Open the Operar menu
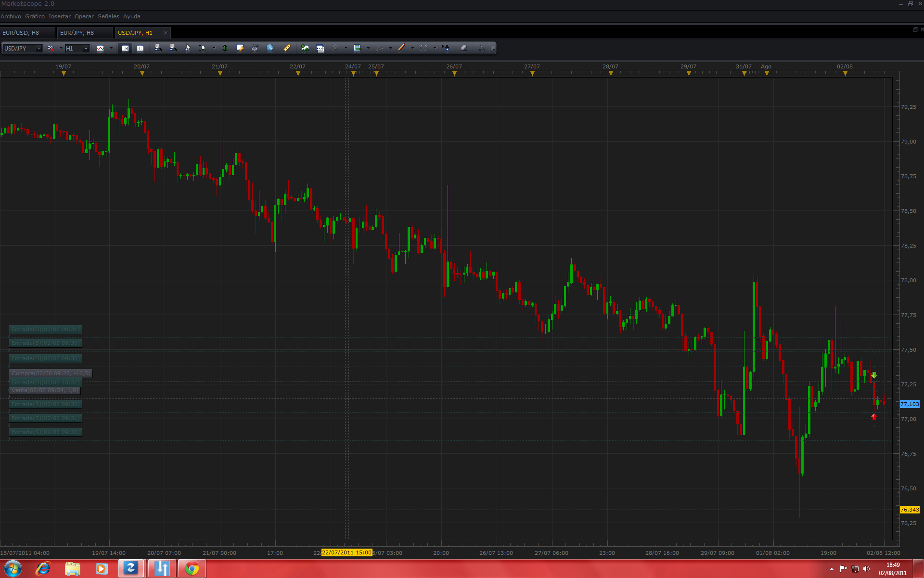The width and height of the screenshot is (924, 578). tap(84, 16)
